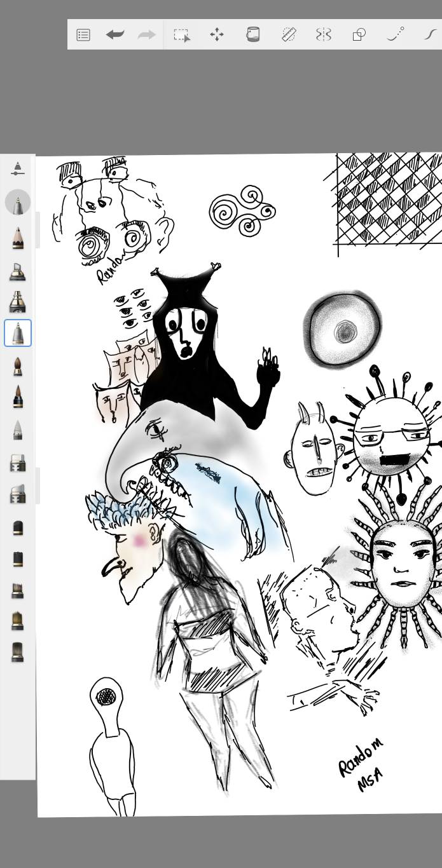Open brush properties slider icon
The width and height of the screenshot is (442, 868).
(x=18, y=168)
